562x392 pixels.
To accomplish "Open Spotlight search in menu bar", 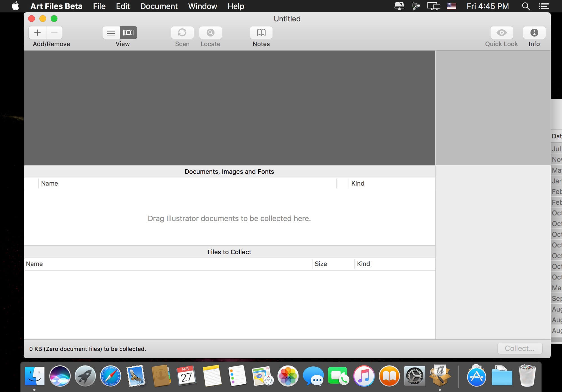I will pyautogui.click(x=526, y=6).
